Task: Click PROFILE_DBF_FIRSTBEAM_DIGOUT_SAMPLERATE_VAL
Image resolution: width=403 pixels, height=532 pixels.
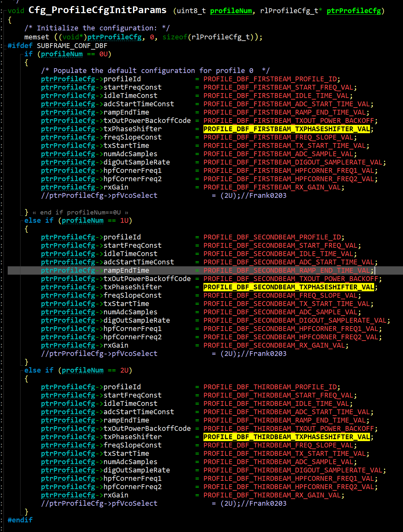Action: click(x=293, y=162)
